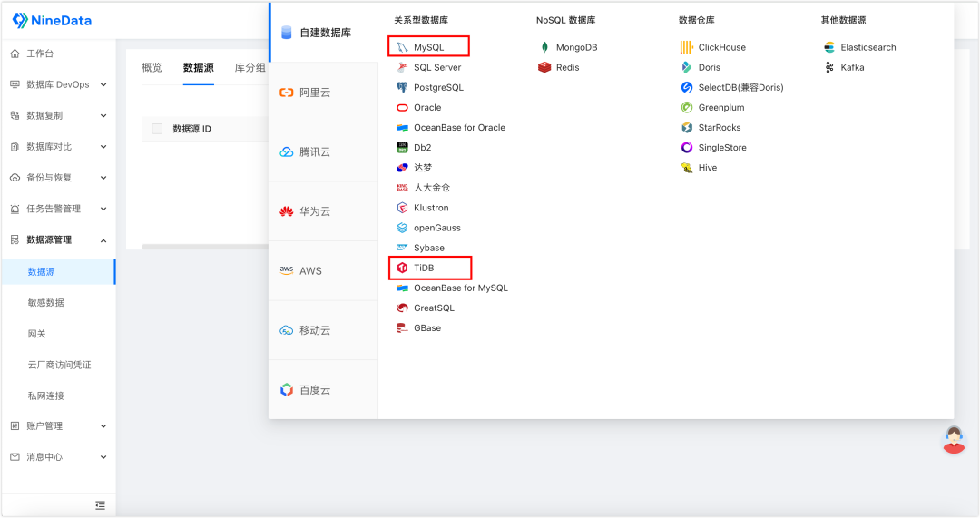Click the StarRocks icon

pyautogui.click(x=687, y=128)
